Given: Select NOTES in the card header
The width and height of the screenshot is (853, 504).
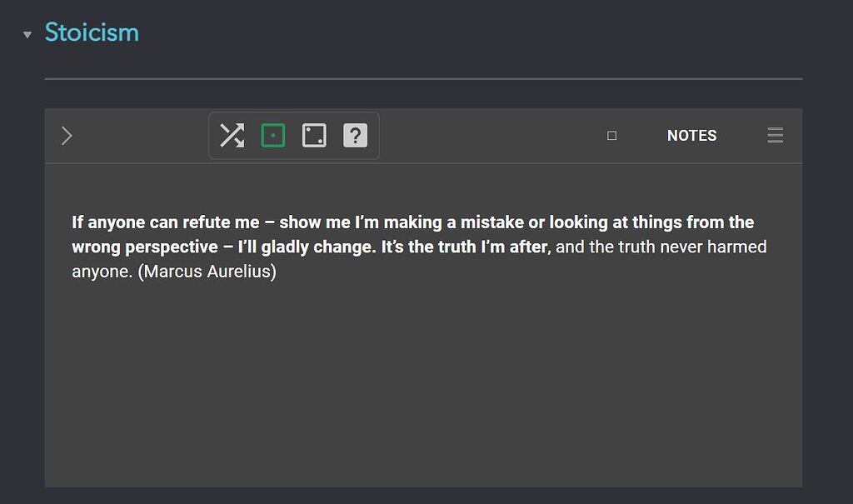Looking at the screenshot, I should coord(691,135).
